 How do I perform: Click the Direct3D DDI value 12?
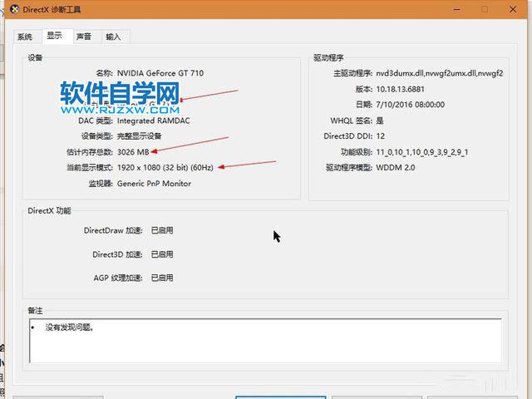point(381,136)
